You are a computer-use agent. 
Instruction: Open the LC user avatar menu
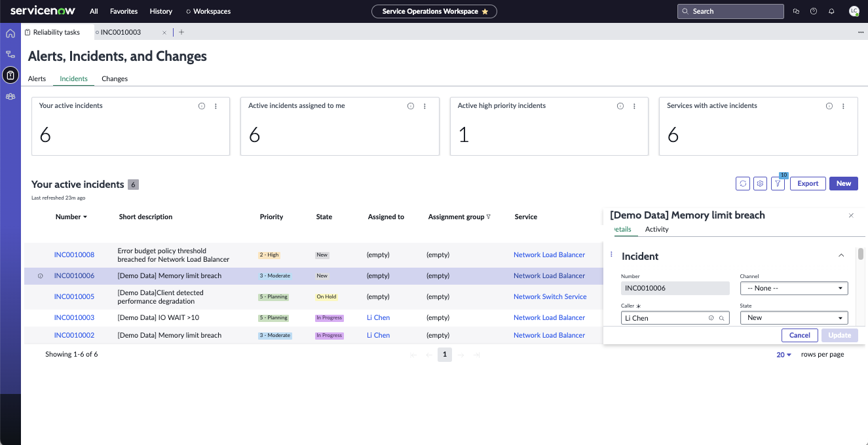[854, 11]
